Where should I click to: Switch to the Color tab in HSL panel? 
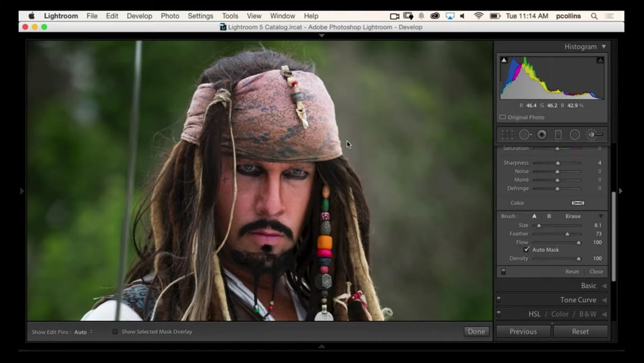[560, 314]
